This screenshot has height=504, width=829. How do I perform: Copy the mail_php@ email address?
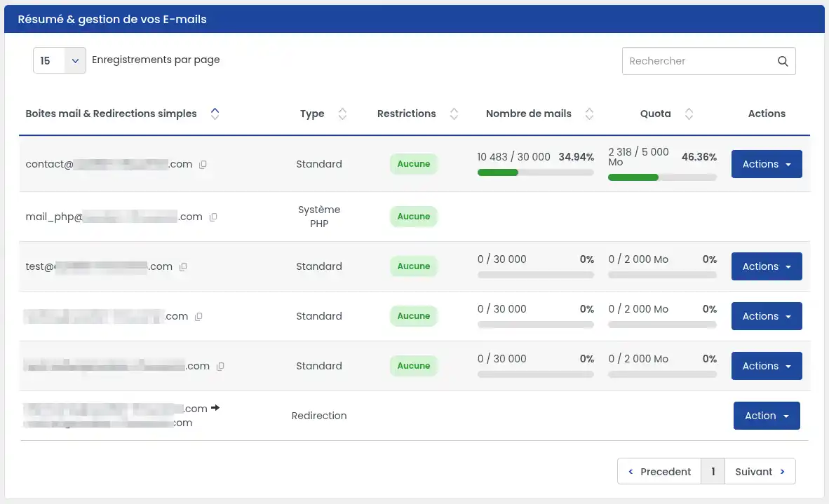213,217
